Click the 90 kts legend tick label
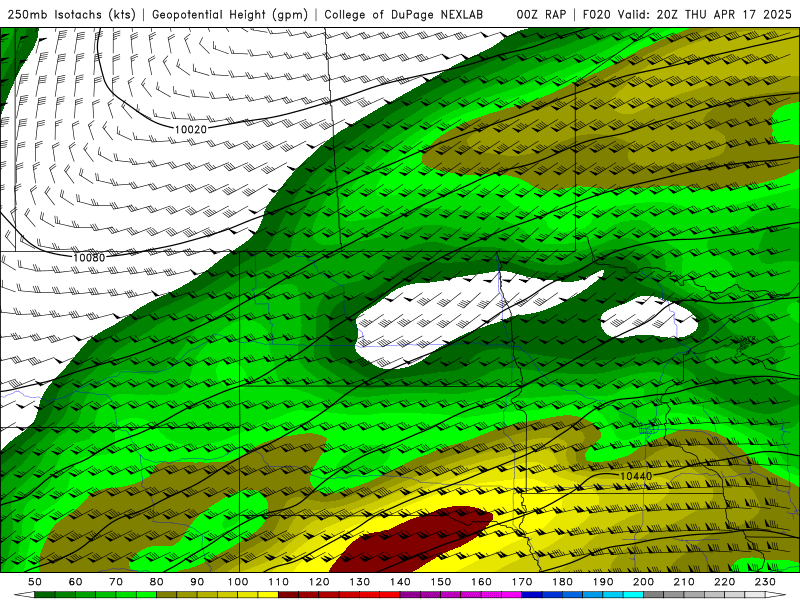Viewport: 800px width, 600px height. pos(197,582)
